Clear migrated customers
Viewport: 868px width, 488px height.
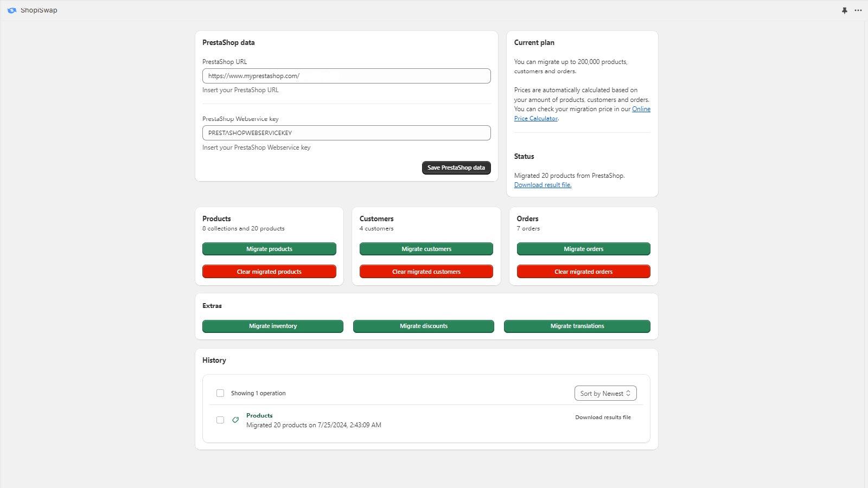coord(426,271)
